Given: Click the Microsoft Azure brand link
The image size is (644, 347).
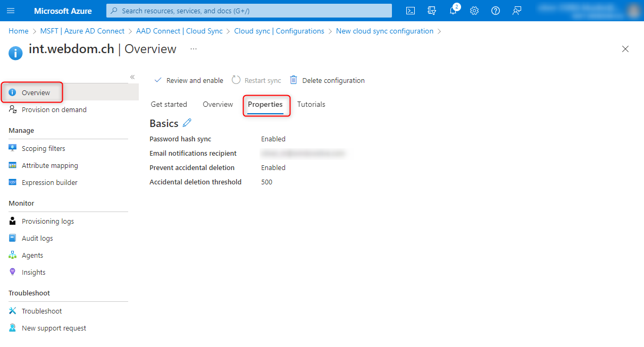Looking at the screenshot, I should (x=63, y=11).
